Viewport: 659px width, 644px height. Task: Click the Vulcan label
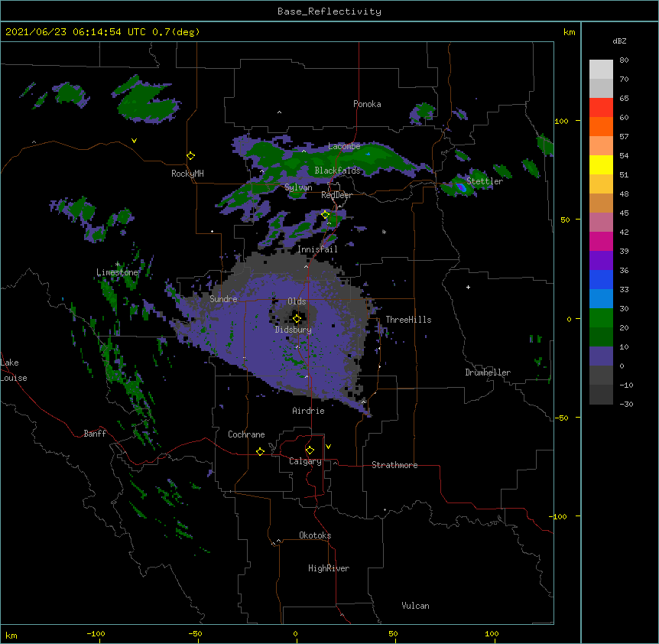coord(415,606)
